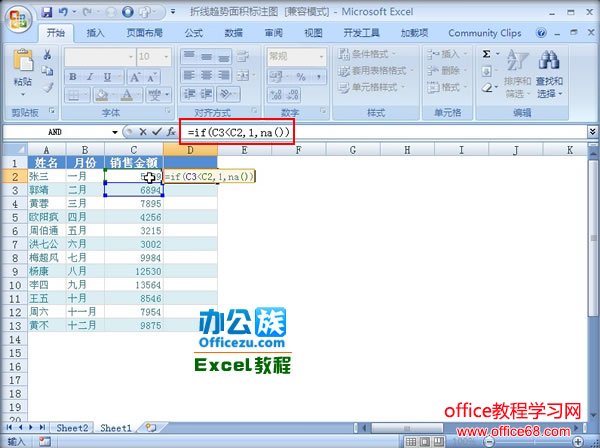Screen dimensions: 600x448
Task: Open the font name dropdown
Action: pos(131,57)
